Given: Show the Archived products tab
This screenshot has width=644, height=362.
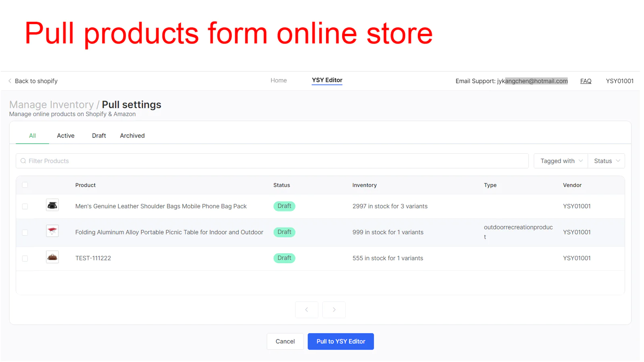Looking at the screenshot, I should coord(132,136).
